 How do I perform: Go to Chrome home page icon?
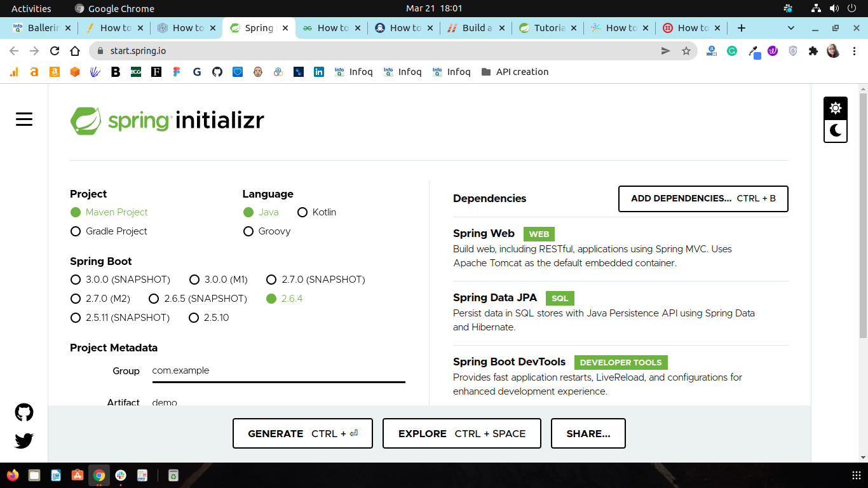pyautogui.click(x=75, y=51)
